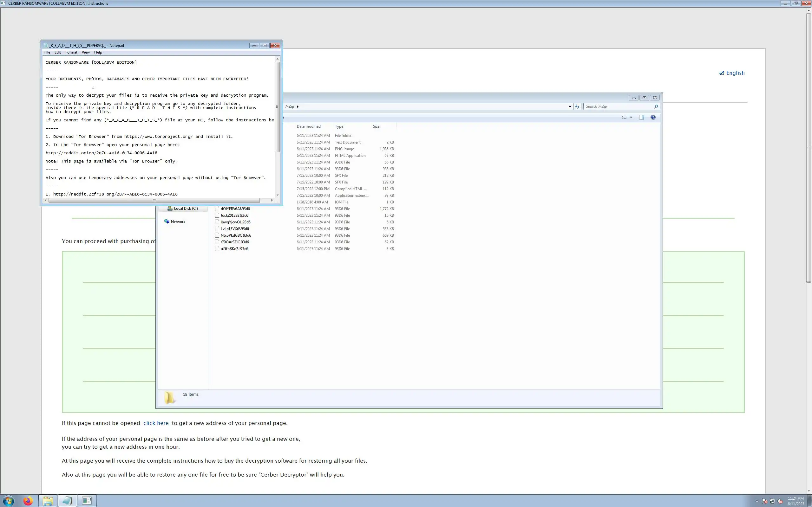Click the Windows Start orb
The height and width of the screenshot is (507, 812).
coord(9,501)
